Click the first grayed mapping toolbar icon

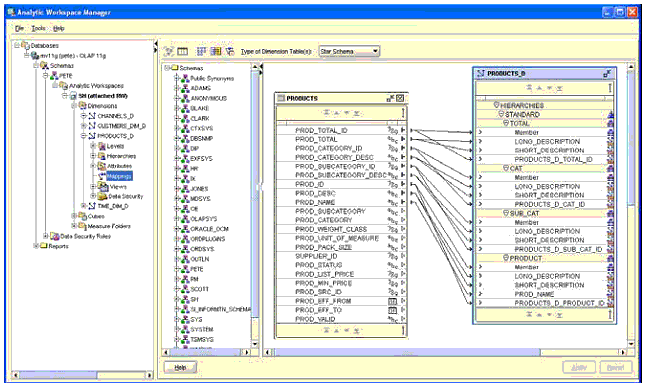(x=168, y=51)
